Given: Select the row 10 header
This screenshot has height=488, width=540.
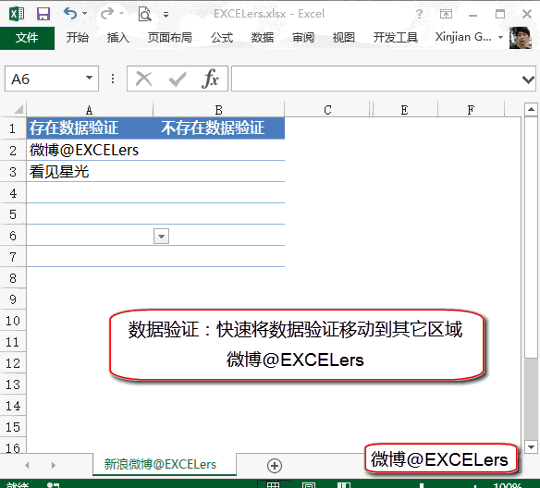Looking at the screenshot, I should (13, 321).
